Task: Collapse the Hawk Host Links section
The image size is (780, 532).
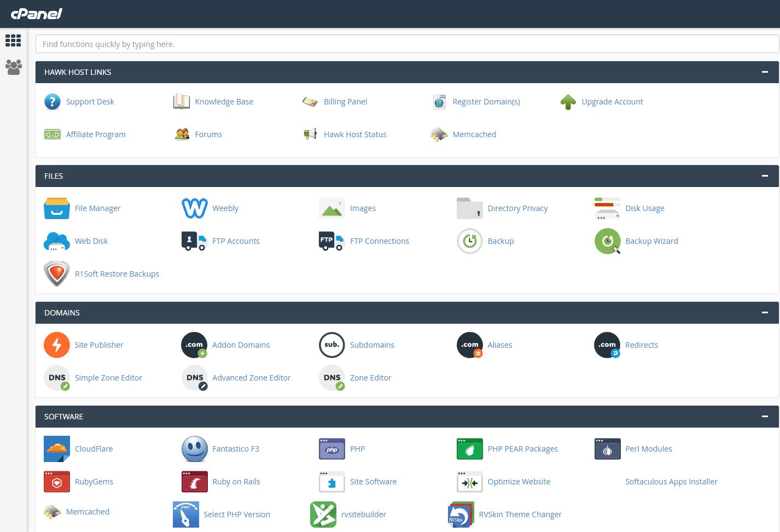Action: (x=765, y=72)
